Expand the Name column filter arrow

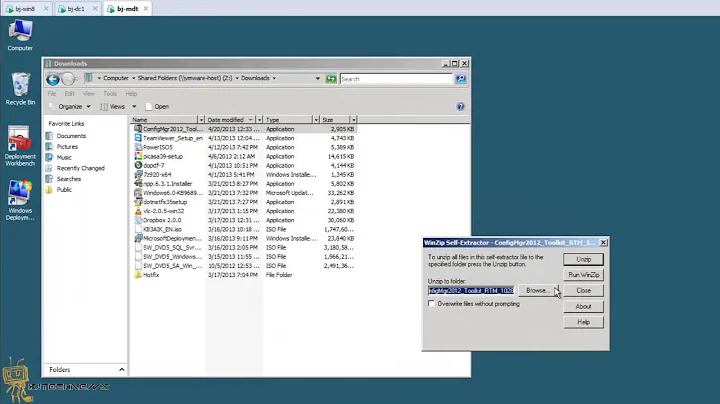tap(201, 120)
